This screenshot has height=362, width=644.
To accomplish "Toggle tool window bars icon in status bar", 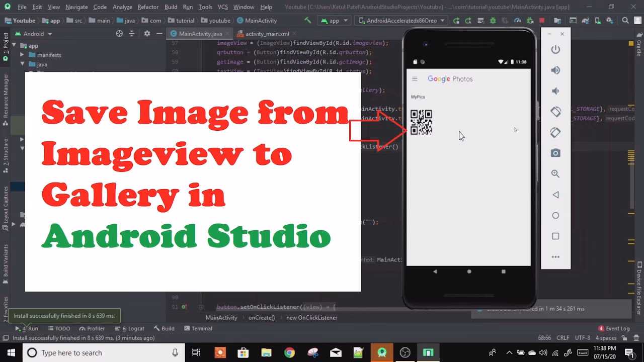I will coord(6,338).
